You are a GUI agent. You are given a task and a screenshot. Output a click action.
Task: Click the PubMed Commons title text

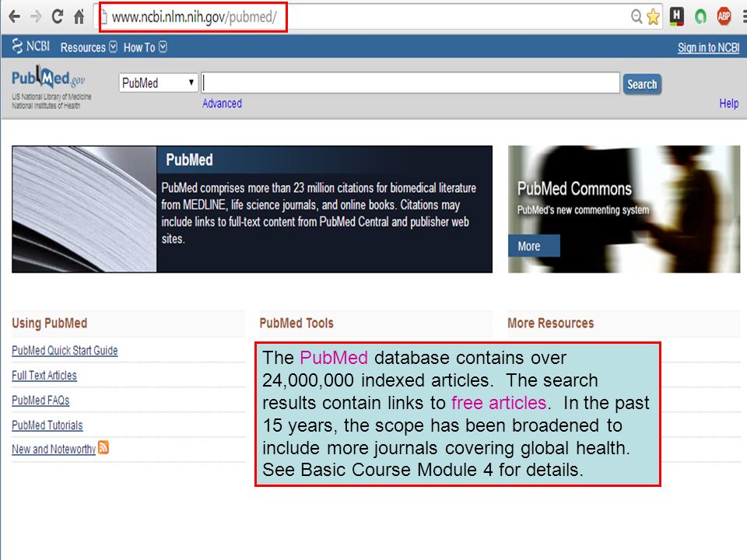click(574, 188)
